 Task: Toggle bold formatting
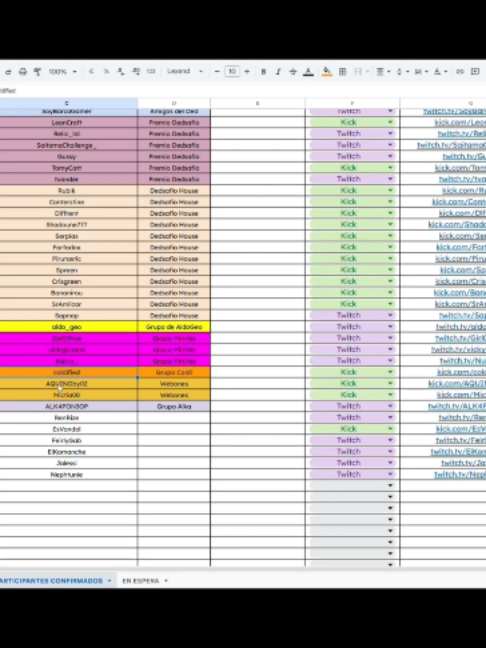pyautogui.click(x=263, y=72)
